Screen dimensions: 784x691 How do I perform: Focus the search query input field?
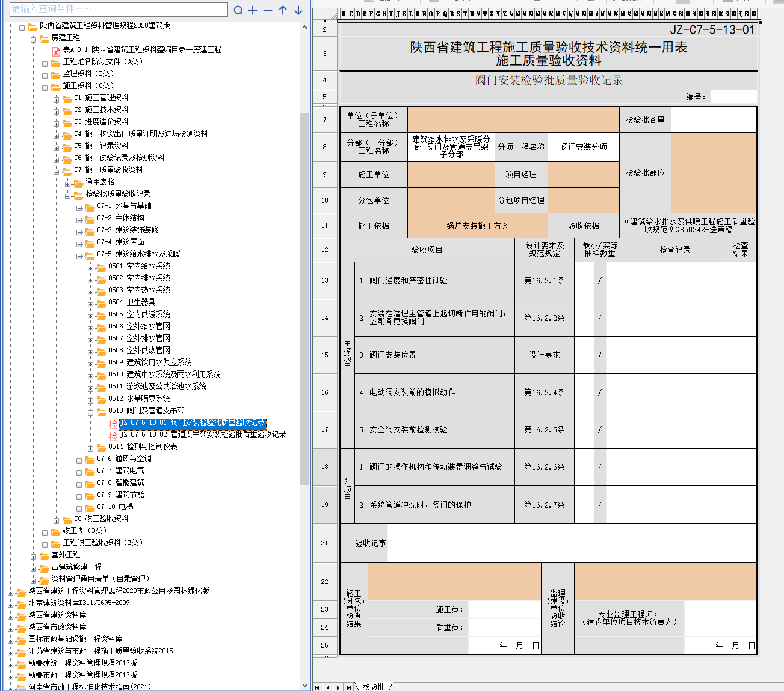pos(119,9)
